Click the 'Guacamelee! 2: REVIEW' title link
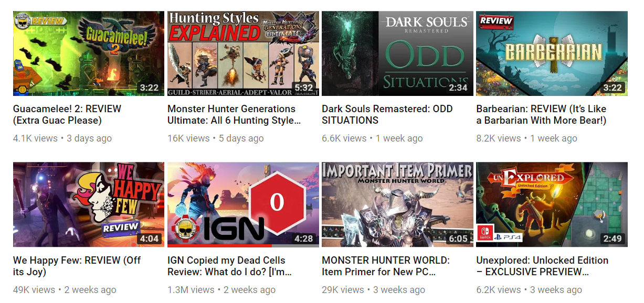This screenshot has height=303, width=644. 67,114
